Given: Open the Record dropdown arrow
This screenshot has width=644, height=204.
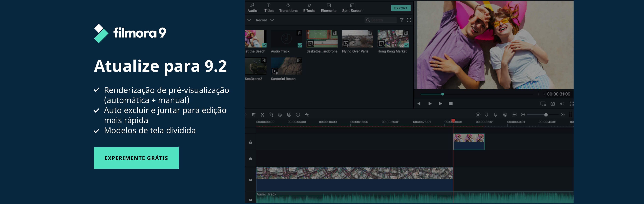Looking at the screenshot, I should click(272, 20).
